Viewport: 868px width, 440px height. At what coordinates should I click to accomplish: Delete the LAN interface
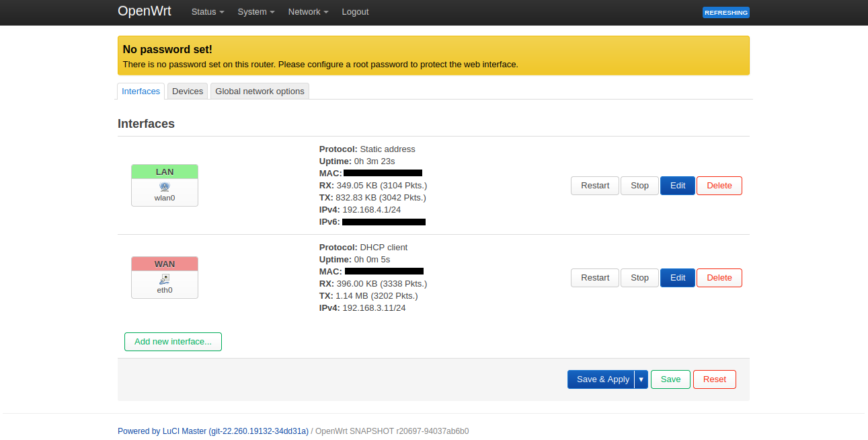719,186
